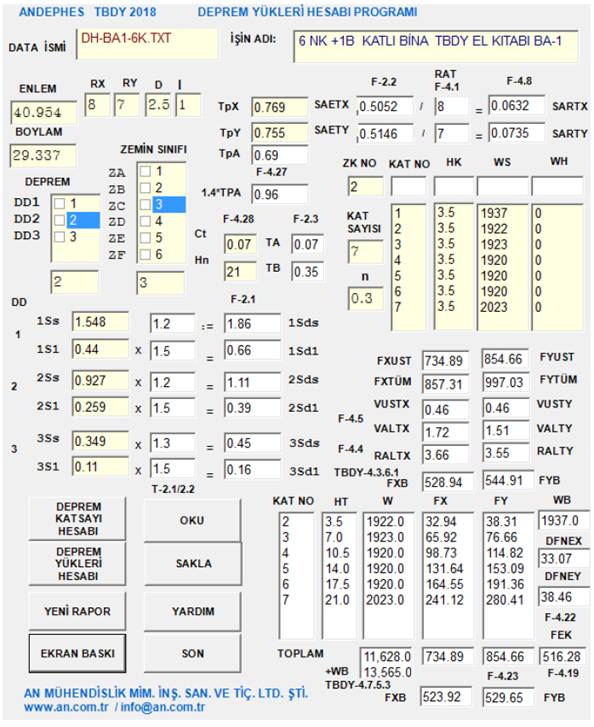Check the ZE soil class checkbox 5
This screenshot has width=594, height=727.
(145, 238)
